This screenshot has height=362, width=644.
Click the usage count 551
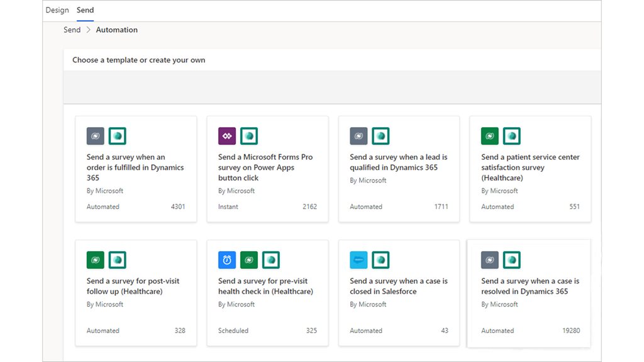(574, 206)
